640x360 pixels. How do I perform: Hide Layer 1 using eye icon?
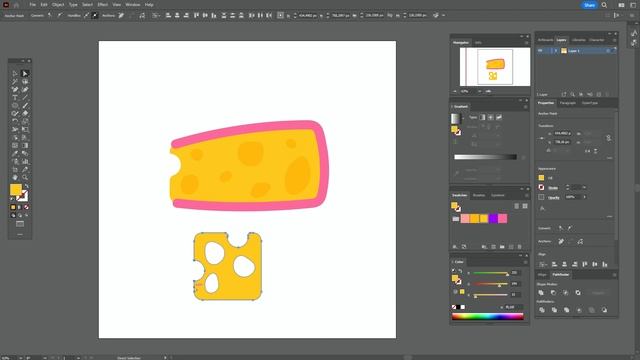[540, 51]
